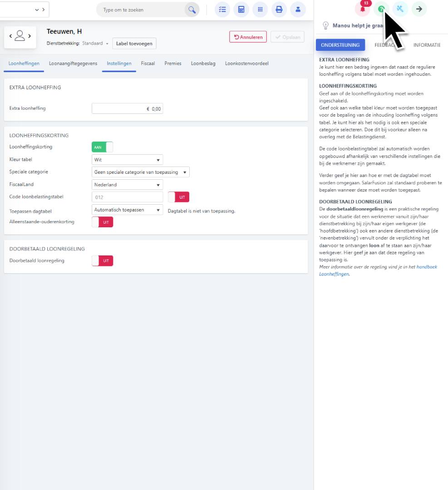Click Label toevoegen button
Image resolution: width=448 pixels, height=490 pixels.
134,44
